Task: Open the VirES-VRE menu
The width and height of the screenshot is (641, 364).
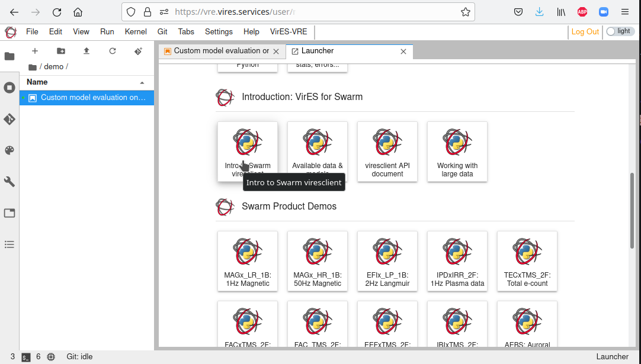Action: coord(289,32)
